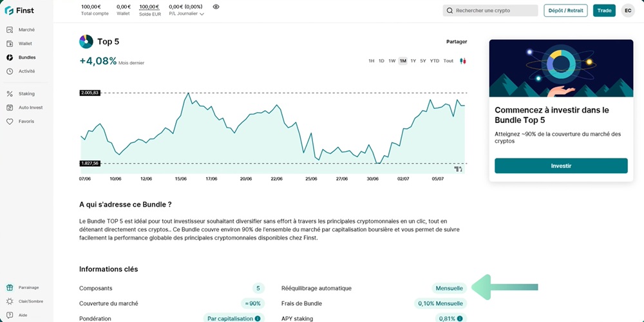The width and height of the screenshot is (644, 322).
Task: Click info icon beside Par capitalisation
Action: pyautogui.click(x=258, y=318)
